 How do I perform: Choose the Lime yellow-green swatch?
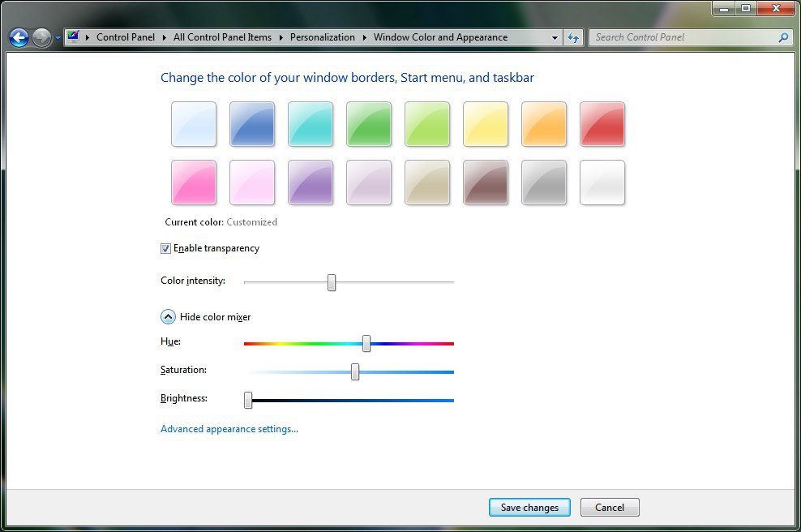point(427,124)
